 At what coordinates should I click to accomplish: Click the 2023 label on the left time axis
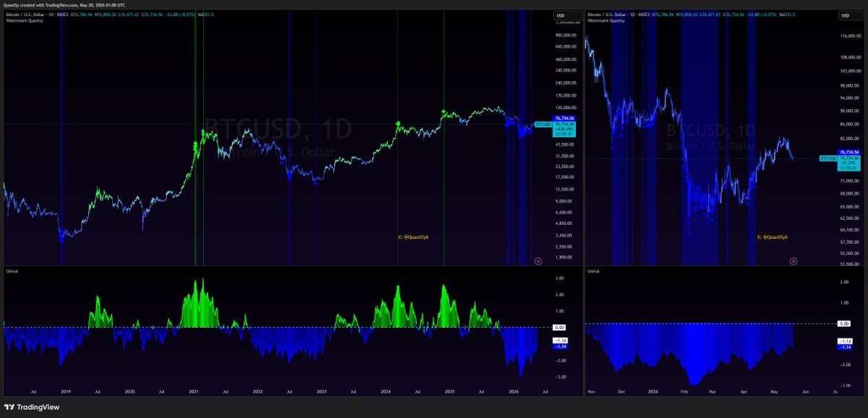pos(321,391)
